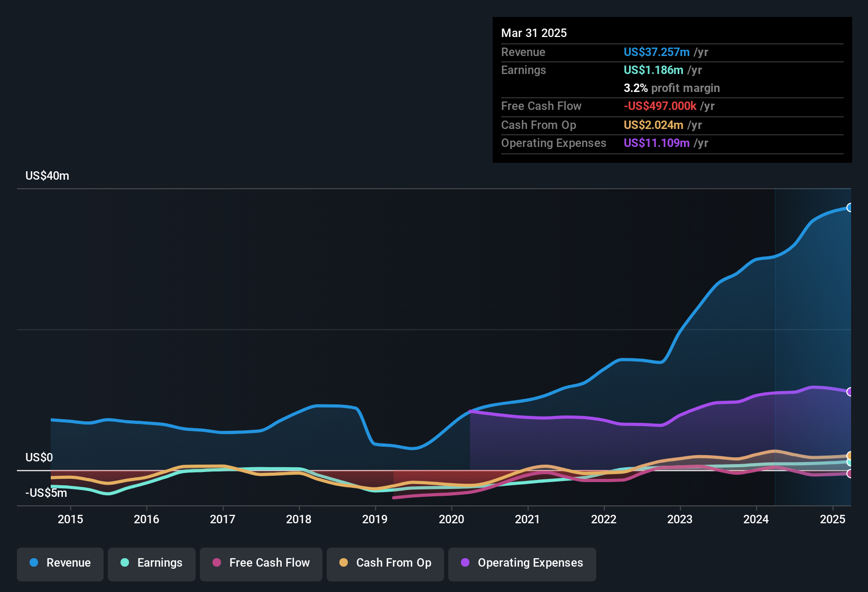The image size is (868, 592).
Task: Toggle the Earnings legend button
Action: (x=152, y=564)
